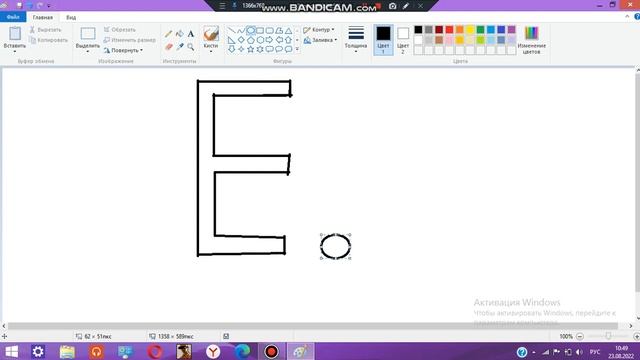The width and height of the screenshot is (640, 360).
Task: Pick the purple color swatch
Action: [x=511, y=29]
